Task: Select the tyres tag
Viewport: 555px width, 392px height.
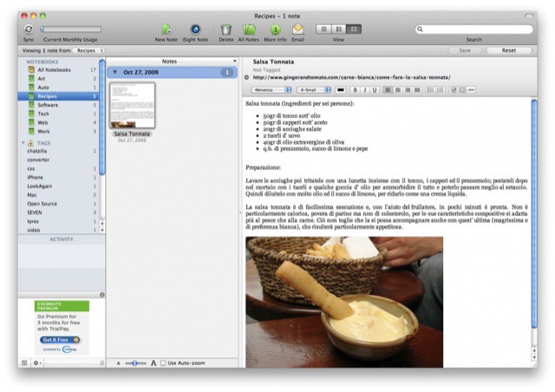Action: [x=33, y=222]
